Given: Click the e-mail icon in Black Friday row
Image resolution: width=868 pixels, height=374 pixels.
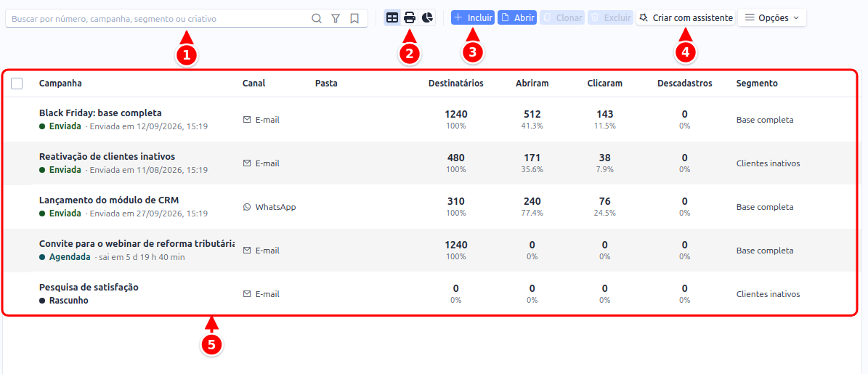Looking at the screenshot, I should 247,120.
